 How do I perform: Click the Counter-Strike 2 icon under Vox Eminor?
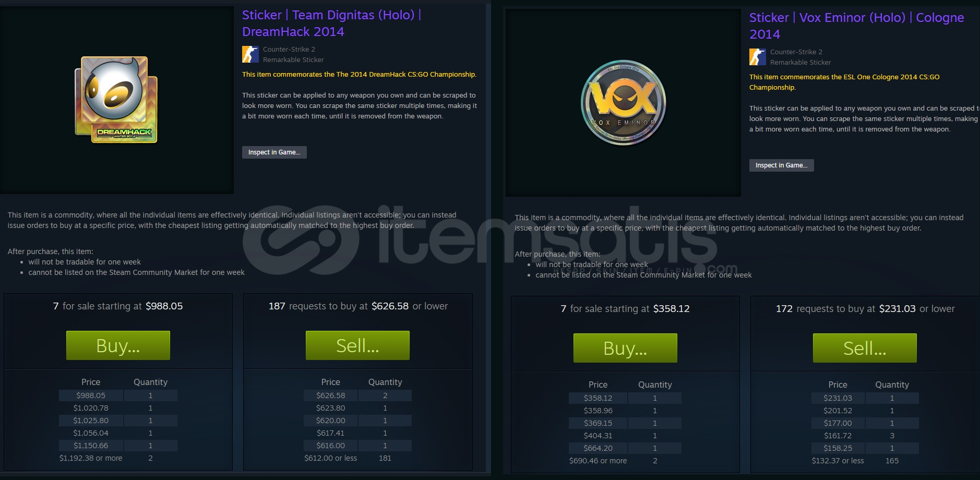pos(757,57)
